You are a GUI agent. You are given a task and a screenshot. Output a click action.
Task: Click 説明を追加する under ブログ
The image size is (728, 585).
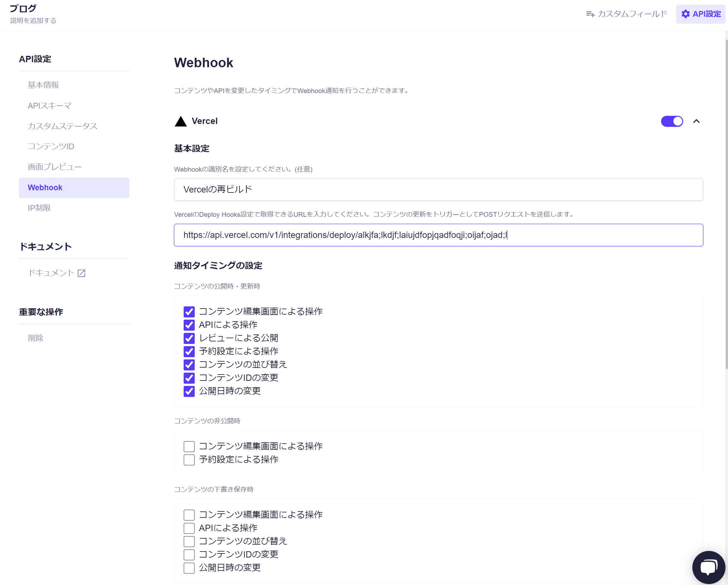(x=33, y=21)
